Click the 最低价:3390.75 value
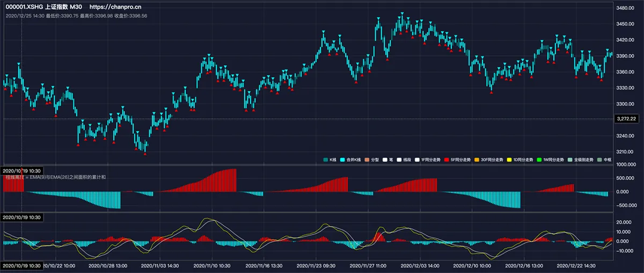 62,16
